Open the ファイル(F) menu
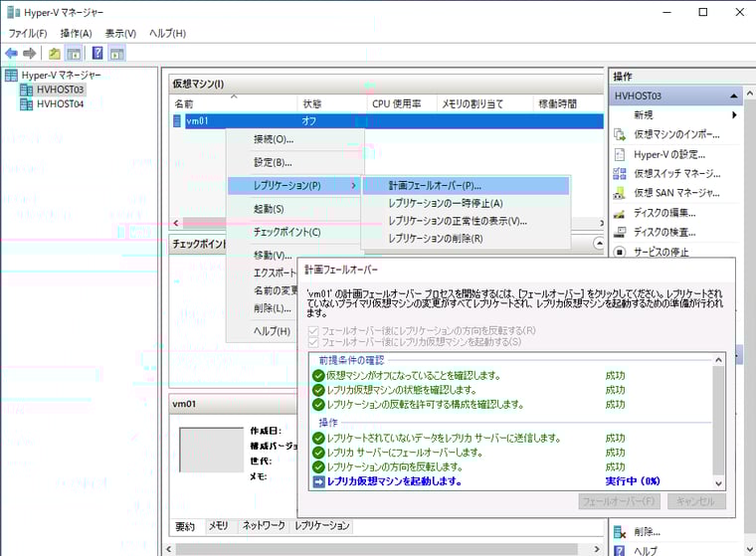Screen dimensions: 756x556 pos(28,33)
